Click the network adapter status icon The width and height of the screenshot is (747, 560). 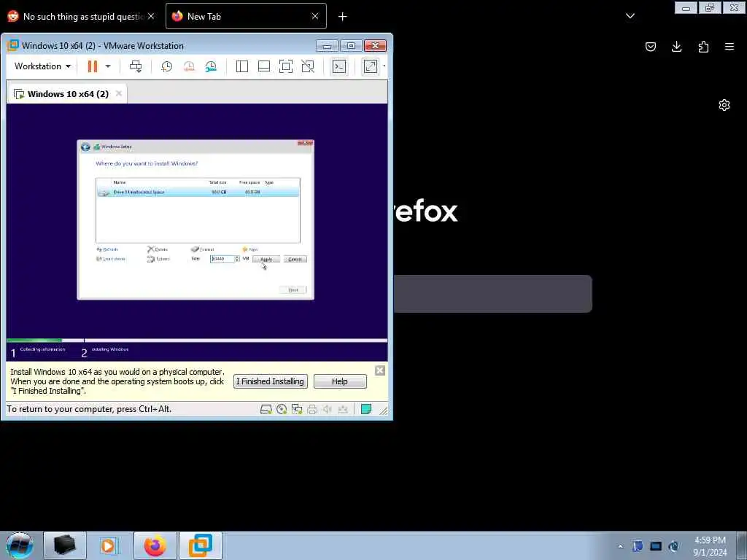point(297,410)
